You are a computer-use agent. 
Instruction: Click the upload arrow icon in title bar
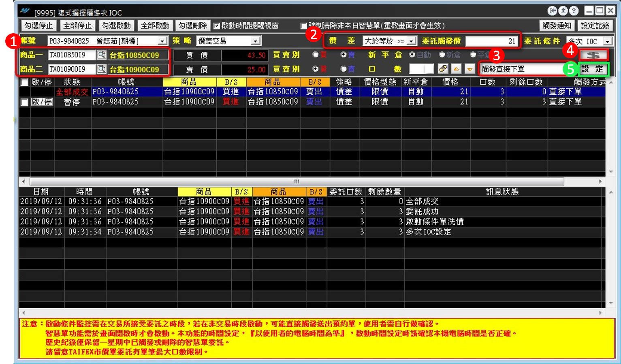point(563,11)
